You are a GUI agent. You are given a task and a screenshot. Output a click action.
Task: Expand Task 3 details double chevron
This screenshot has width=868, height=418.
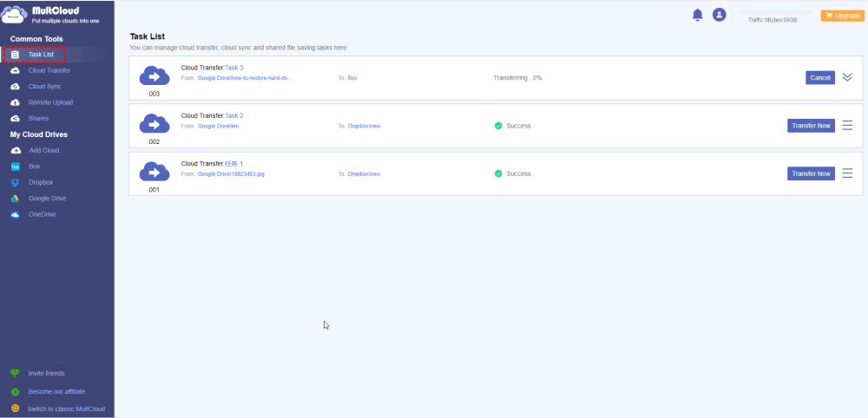click(847, 77)
